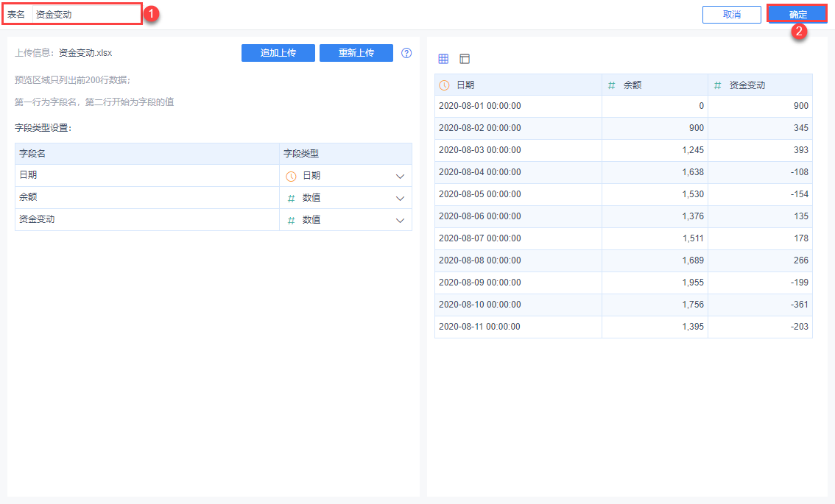Click date cell 2020-08-03 00:00:00
This screenshot has height=504, width=835.
tap(518, 150)
